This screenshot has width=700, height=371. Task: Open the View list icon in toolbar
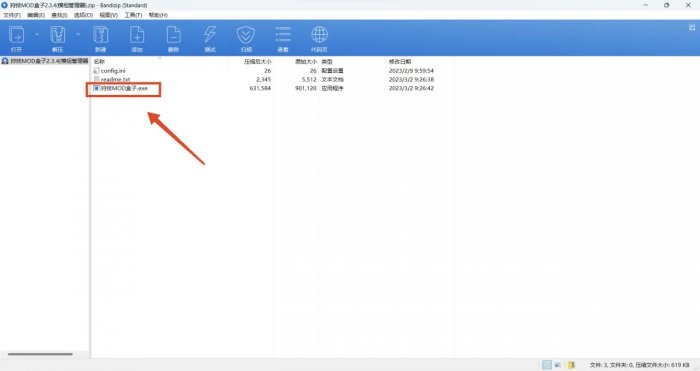point(283,38)
